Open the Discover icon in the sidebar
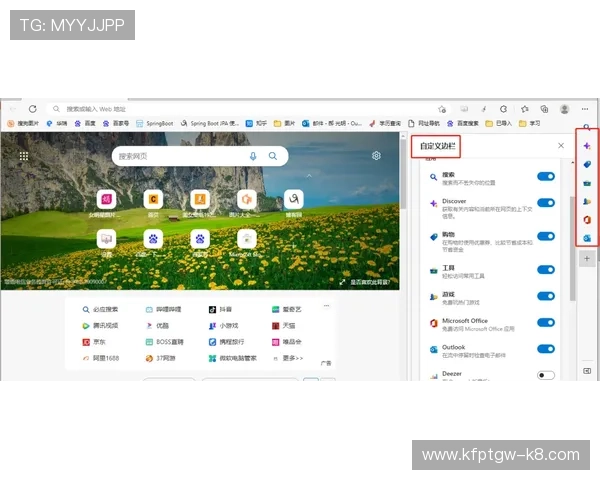 click(587, 146)
